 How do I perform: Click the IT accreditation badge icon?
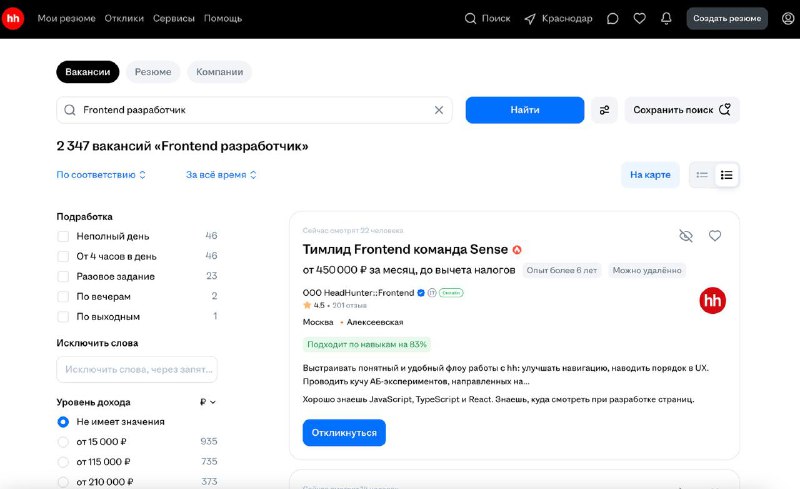(x=432, y=293)
